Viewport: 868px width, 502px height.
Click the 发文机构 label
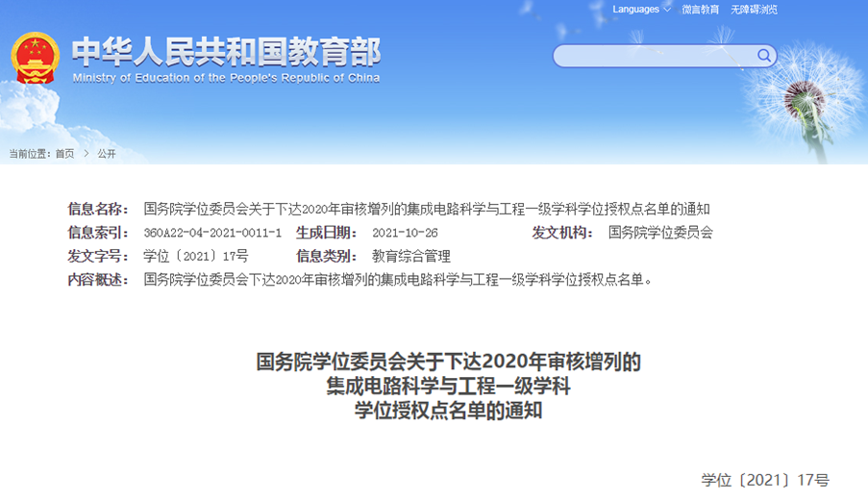[x=562, y=233]
